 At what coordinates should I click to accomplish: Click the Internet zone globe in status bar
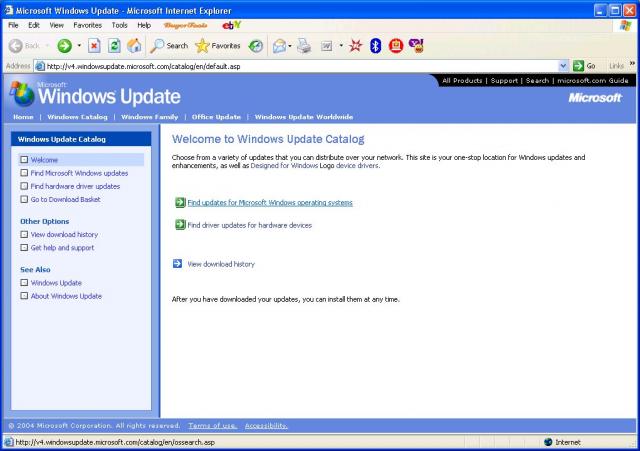pyautogui.click(x=548, y=442)
